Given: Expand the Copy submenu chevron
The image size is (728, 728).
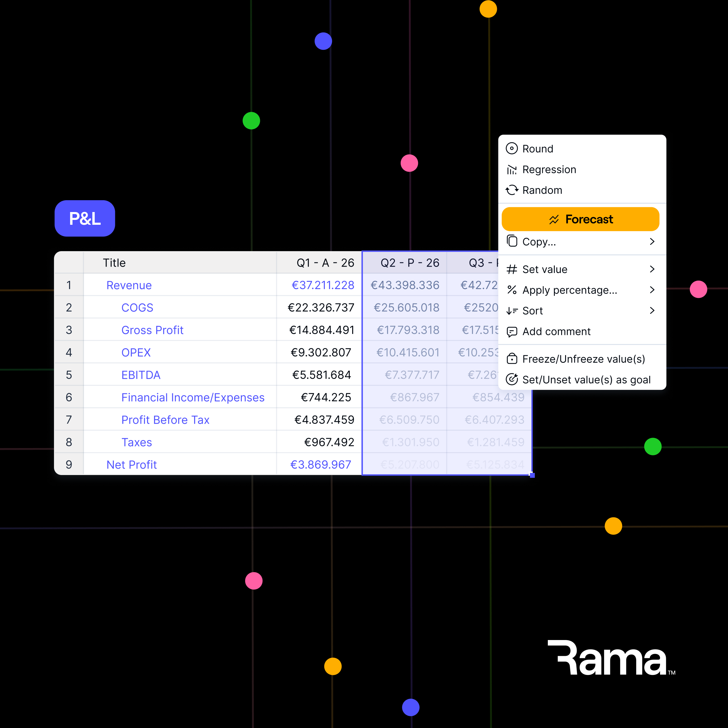Looking at the screenshot, I should pyautogui.click(x=652, y=241).
